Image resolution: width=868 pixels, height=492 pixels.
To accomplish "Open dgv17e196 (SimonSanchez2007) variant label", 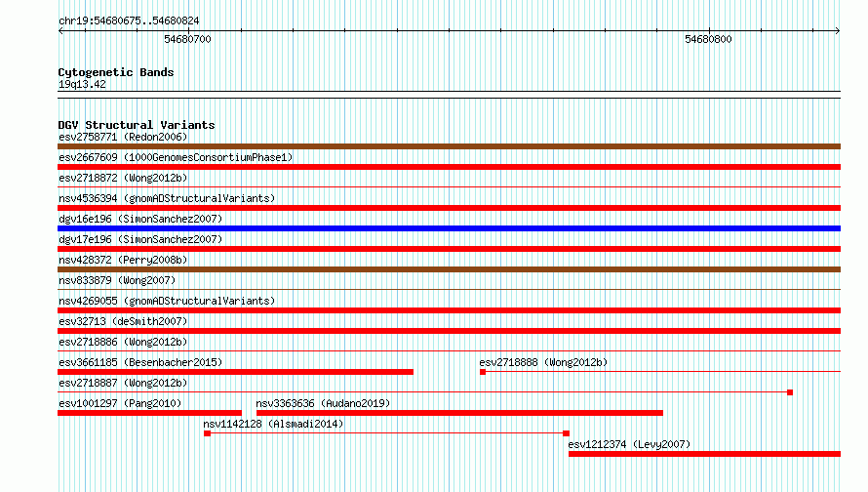I will 140,239.
